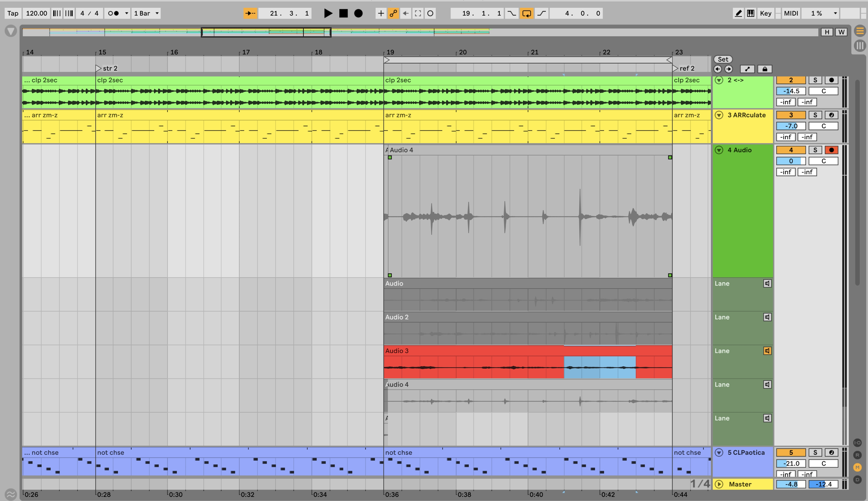Lock envelopes with the padlock icon
The image size is (868, 501).
(765, 69)
